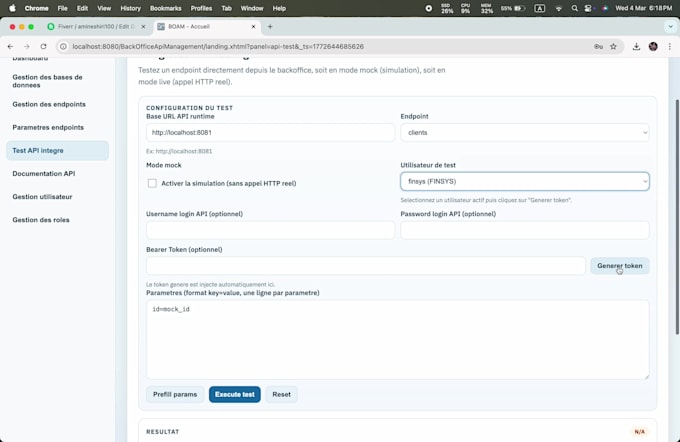The image size is (680, 442).
Task: Click the keyboard input source icon
Action: point(539,8)
